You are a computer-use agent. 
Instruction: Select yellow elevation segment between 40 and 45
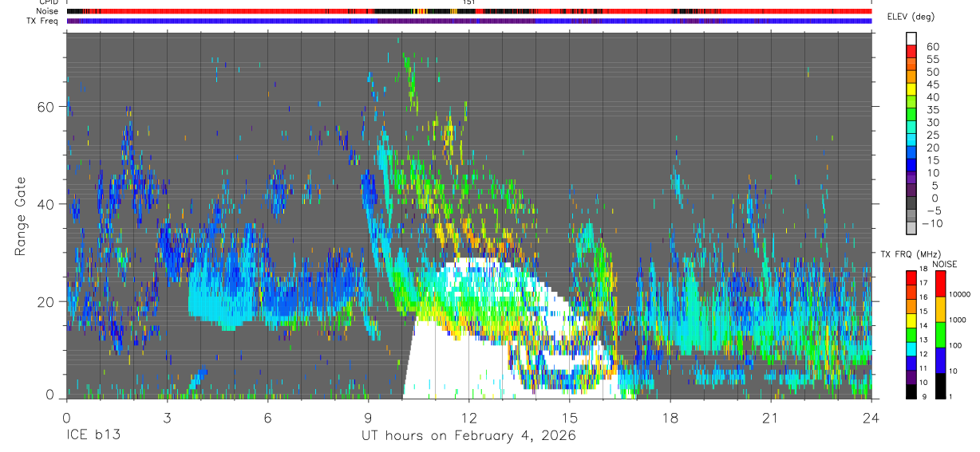tap(911, 89)
